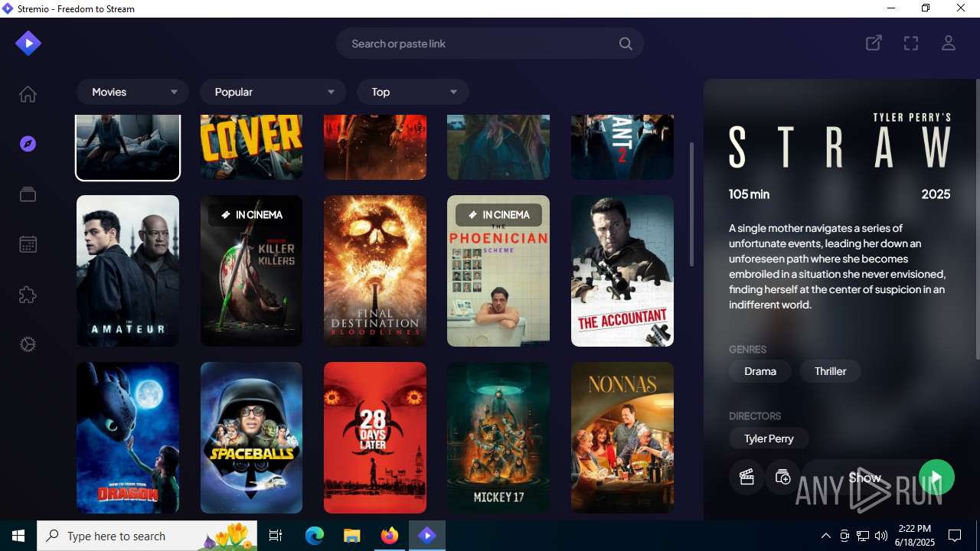Click the search magnifier icon
Screen dimensions: 980x551
(x=626, y=44)
